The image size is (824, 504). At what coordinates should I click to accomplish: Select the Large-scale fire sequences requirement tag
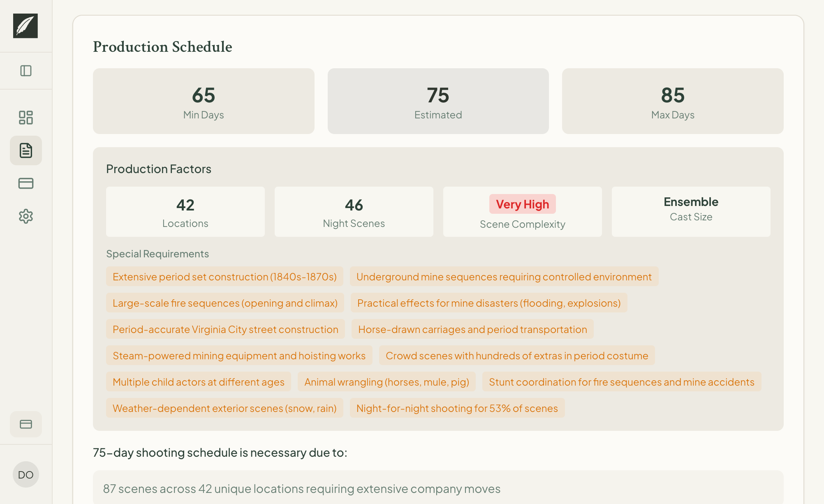click(225, 303)
